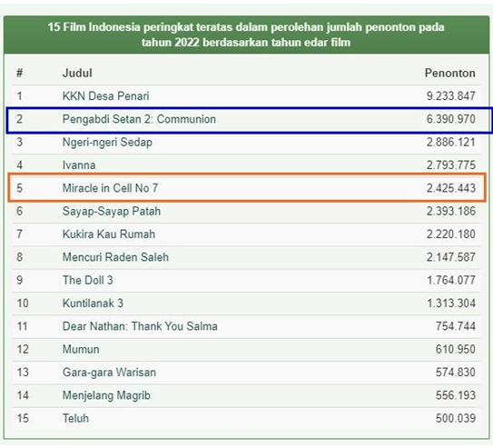Open the Ngeri-ngeri Sedap entry
The width and height of the screenshot is (493, 448).
(107, 142)
